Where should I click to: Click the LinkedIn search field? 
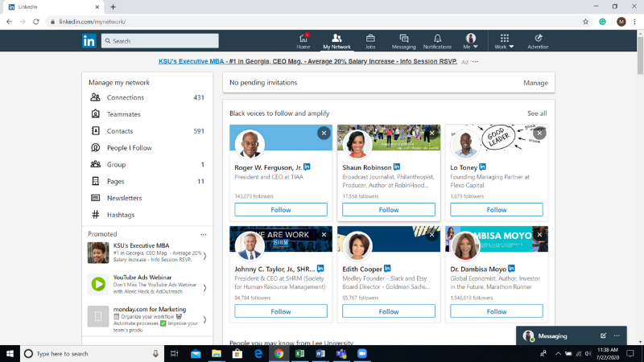pos(159,41)
